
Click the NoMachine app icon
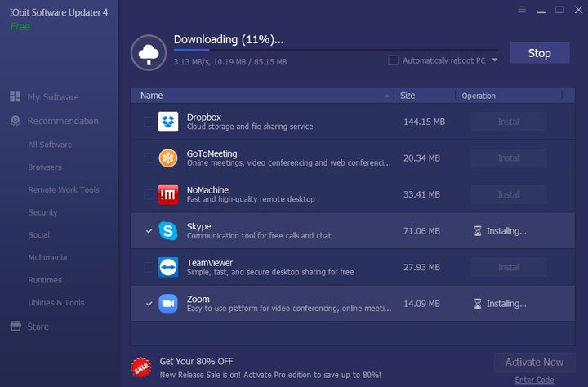pyautogui.click(x=168, y=194)
